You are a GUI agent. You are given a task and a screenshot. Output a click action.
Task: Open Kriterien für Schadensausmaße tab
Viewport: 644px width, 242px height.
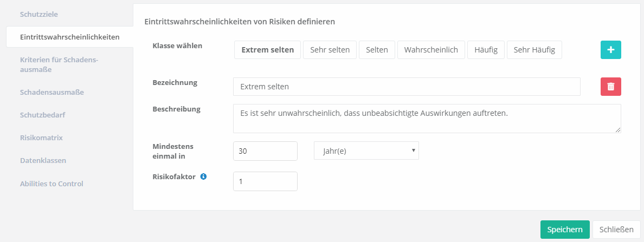pos(59,64)
